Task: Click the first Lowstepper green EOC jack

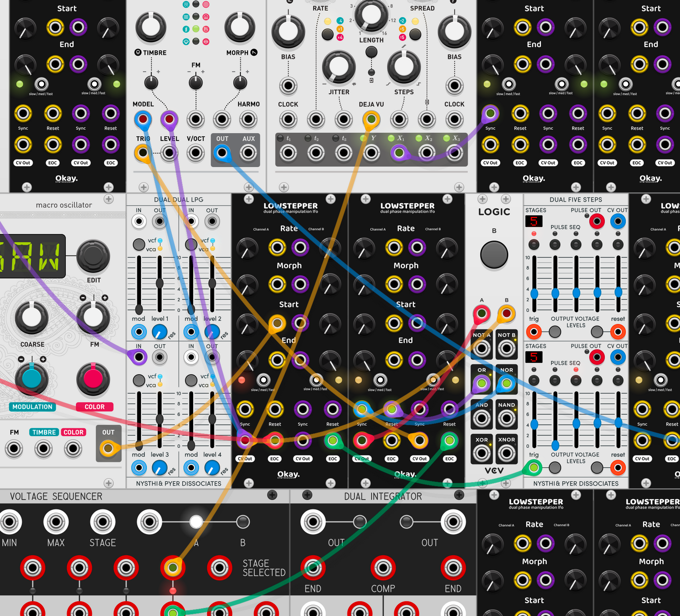Action: pyautogui.click(x=332, y=440)
